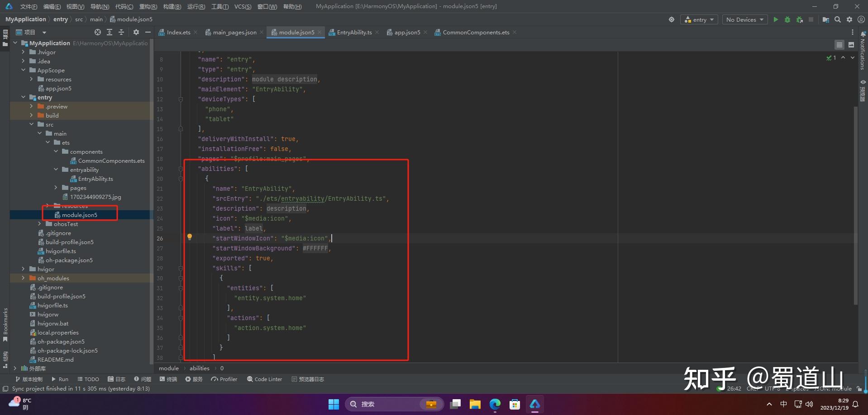This screenshot has width=868, height=415.
Task: Expand the oh_modules folder
Action: coord(24,278)
